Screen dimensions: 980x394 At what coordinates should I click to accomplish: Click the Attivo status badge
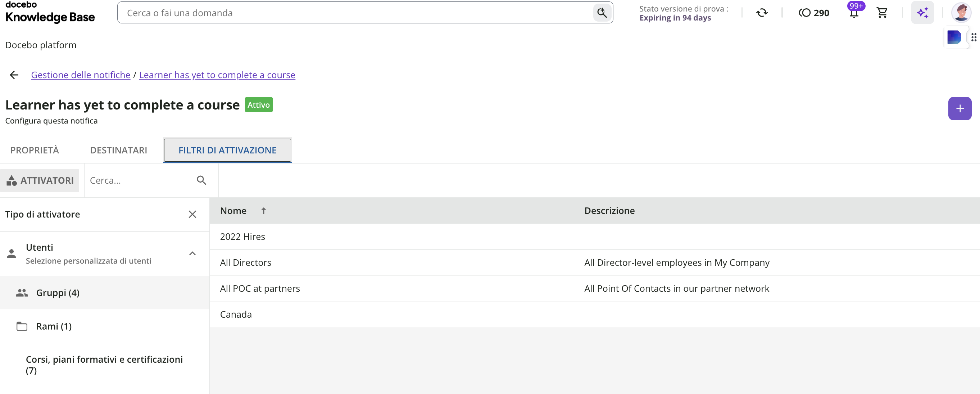coord(259,105)
